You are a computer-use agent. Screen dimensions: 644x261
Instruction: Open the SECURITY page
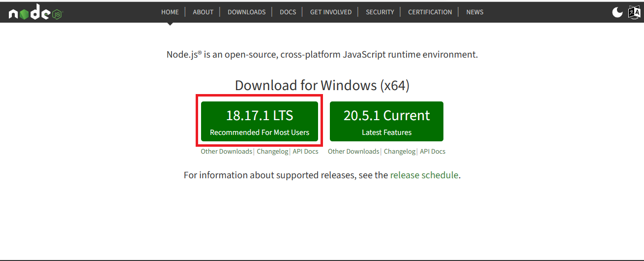[x=380, y=12]
